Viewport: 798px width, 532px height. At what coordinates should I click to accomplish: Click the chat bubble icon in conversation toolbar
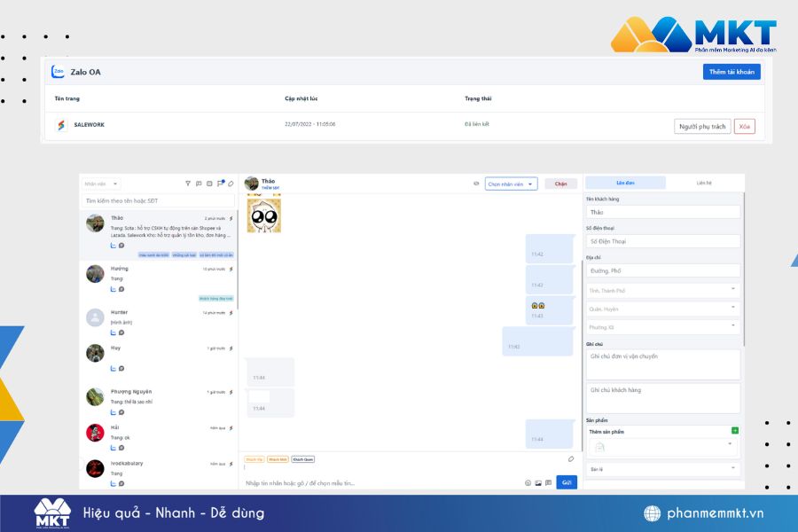click(x=199, y=184)
